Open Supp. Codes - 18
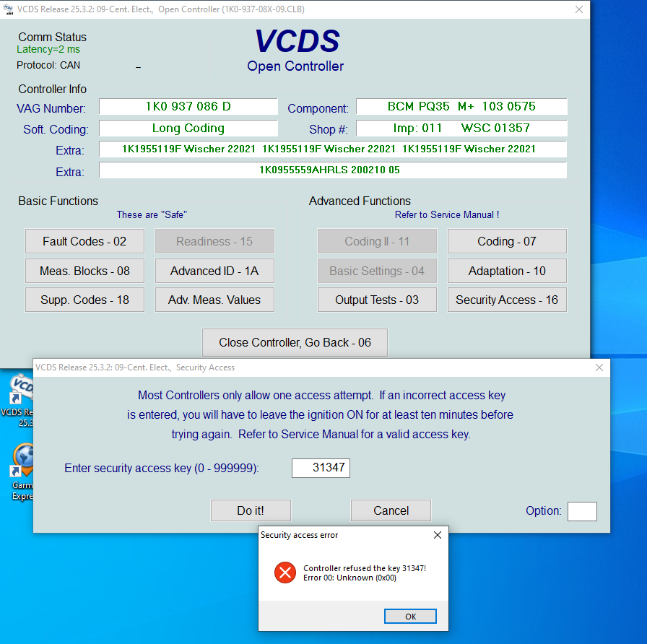 (84, 300)
